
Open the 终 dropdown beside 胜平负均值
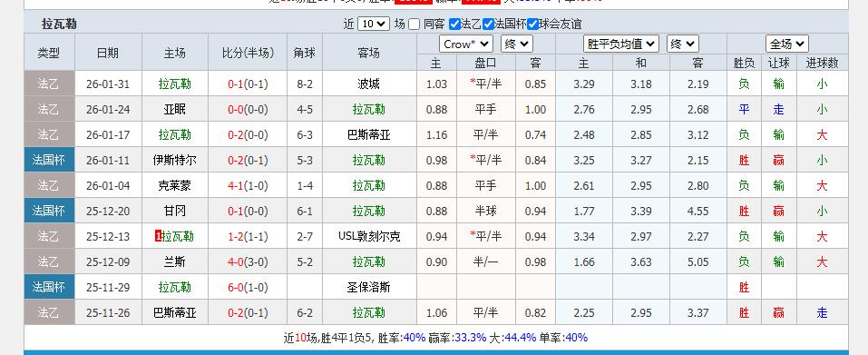(683, 44)
